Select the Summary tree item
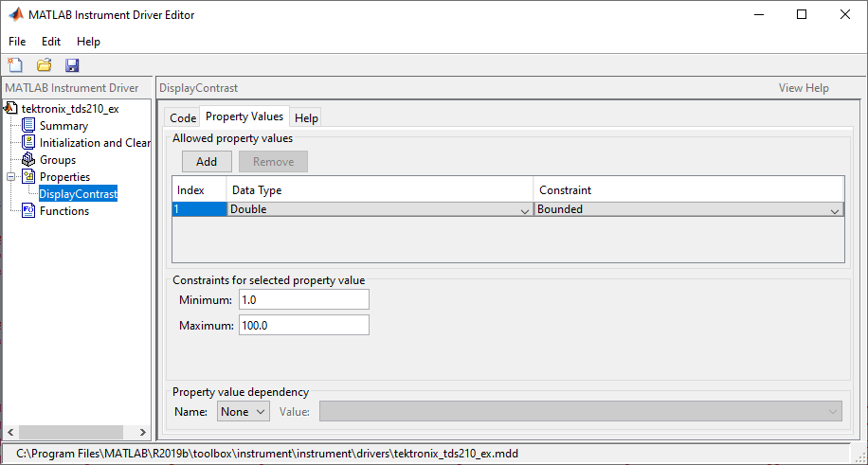 (63, 126)
